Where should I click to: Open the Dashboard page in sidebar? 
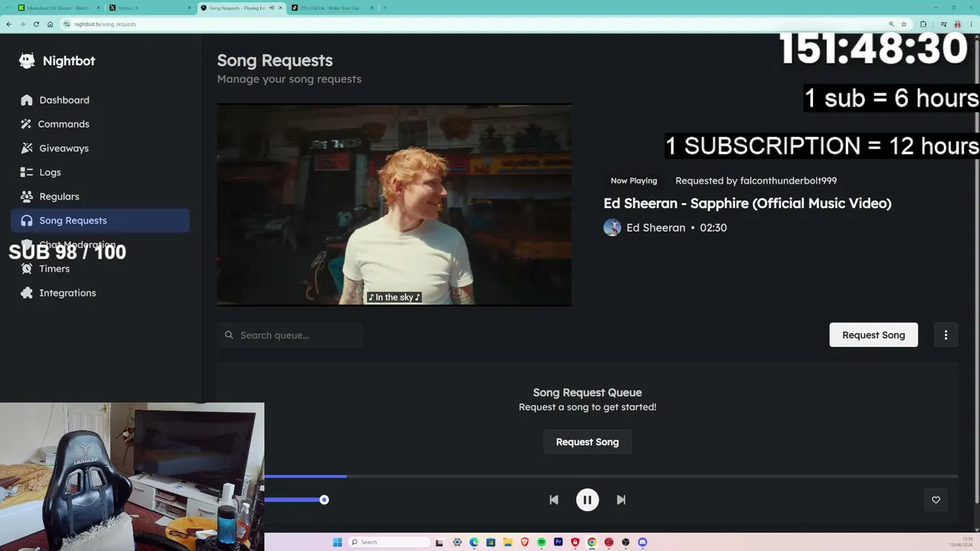[100, 100]
